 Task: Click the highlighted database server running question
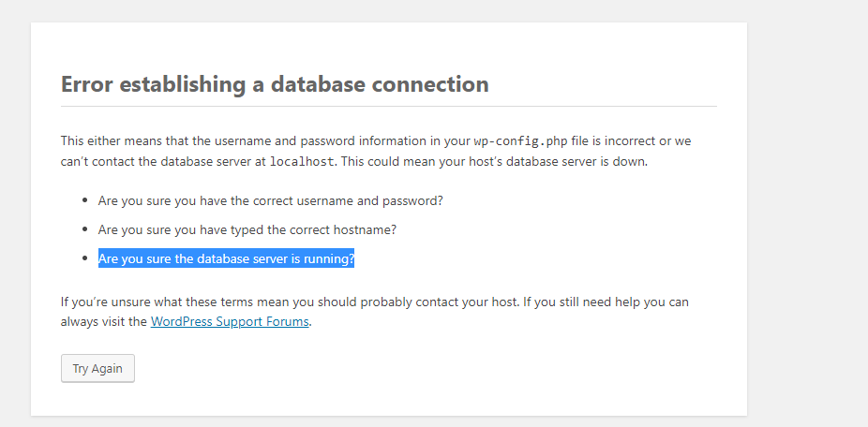tap(226, 258)
